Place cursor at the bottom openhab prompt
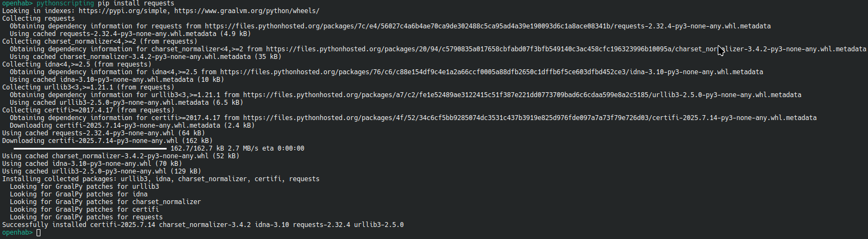The width and height of the screenshot is (868, 239). point(38,232)
